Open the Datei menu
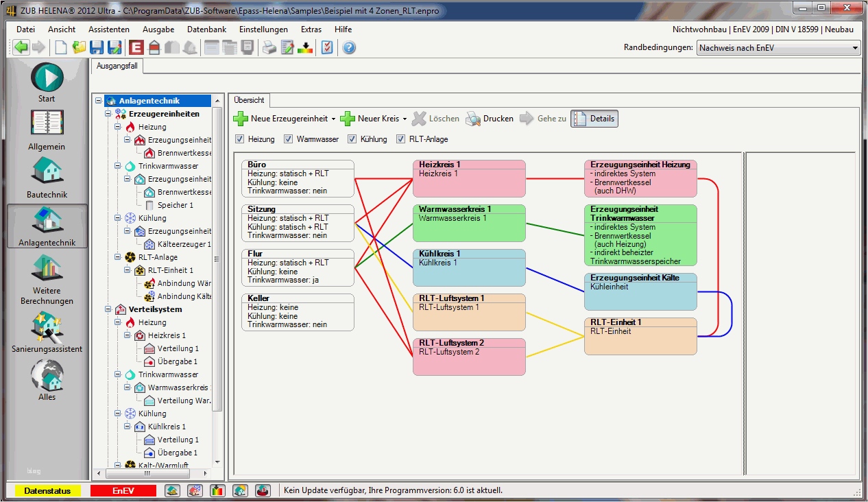868x502 pixels. pos(25,29)
